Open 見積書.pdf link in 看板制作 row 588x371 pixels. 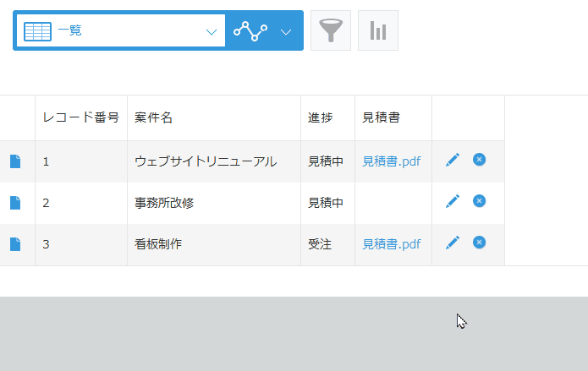[392, 244]
